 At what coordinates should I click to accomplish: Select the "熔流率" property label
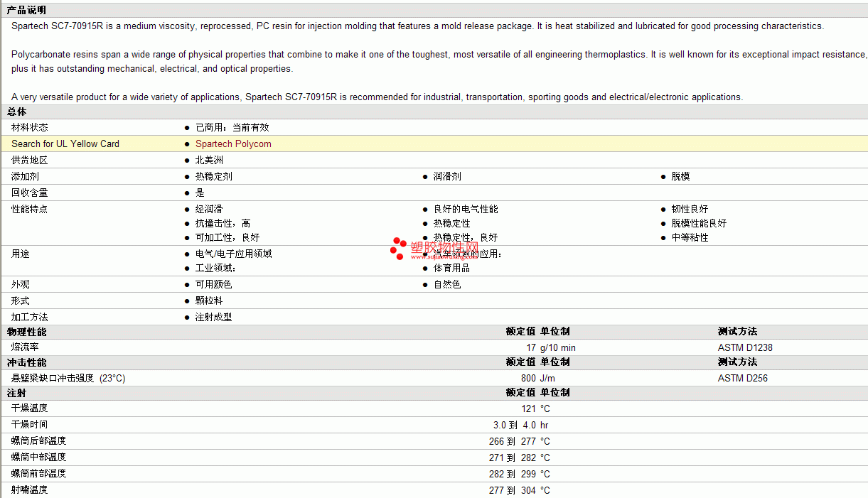pos(25,347)
